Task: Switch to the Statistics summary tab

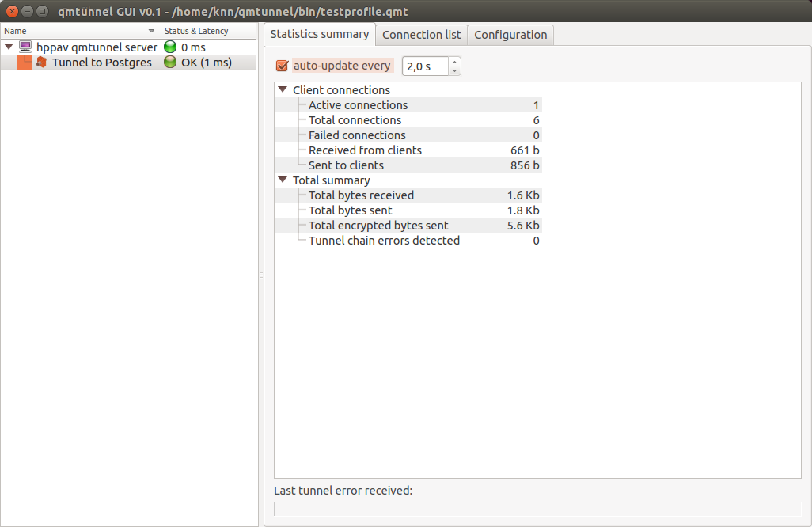Action: coord(320,34)
